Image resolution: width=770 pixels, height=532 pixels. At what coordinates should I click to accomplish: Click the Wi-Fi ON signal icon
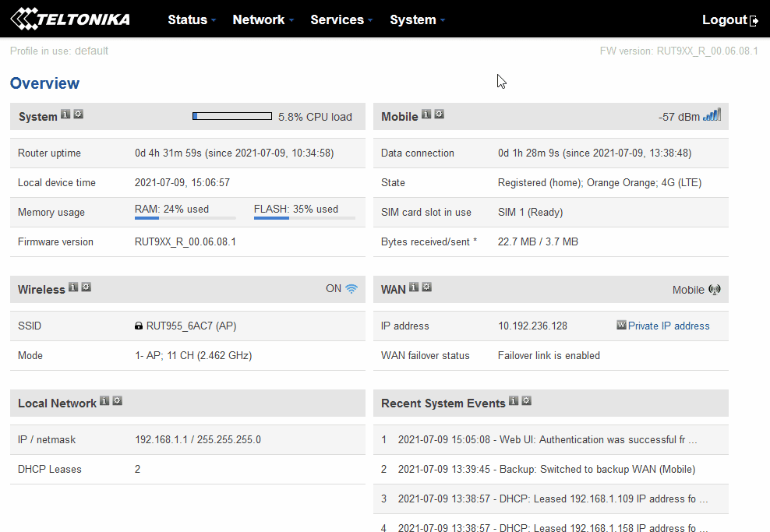click(351, 289)
